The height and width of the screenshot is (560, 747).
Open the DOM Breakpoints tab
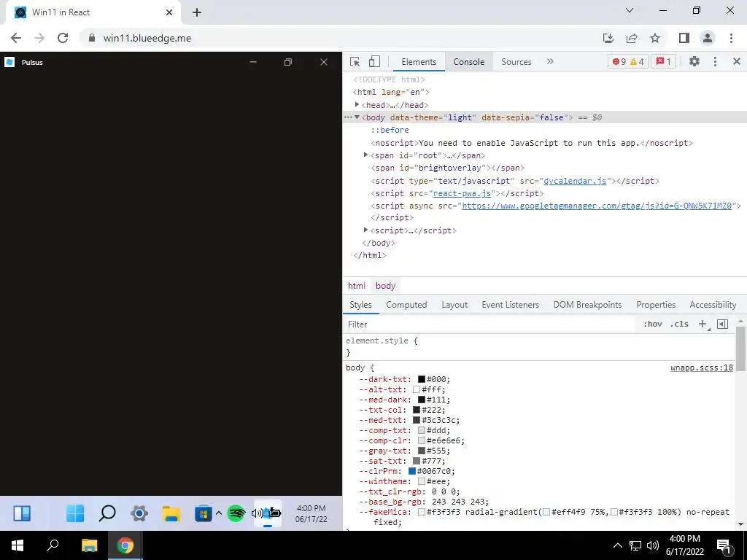587,305
